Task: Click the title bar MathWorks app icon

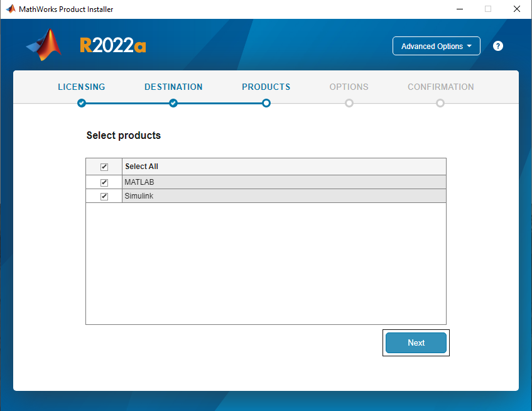Action: (x=10, y=9)
